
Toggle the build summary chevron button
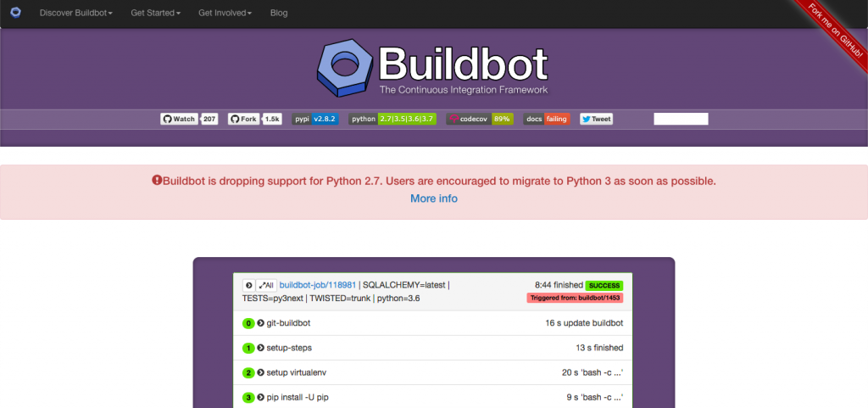[248, 286]
